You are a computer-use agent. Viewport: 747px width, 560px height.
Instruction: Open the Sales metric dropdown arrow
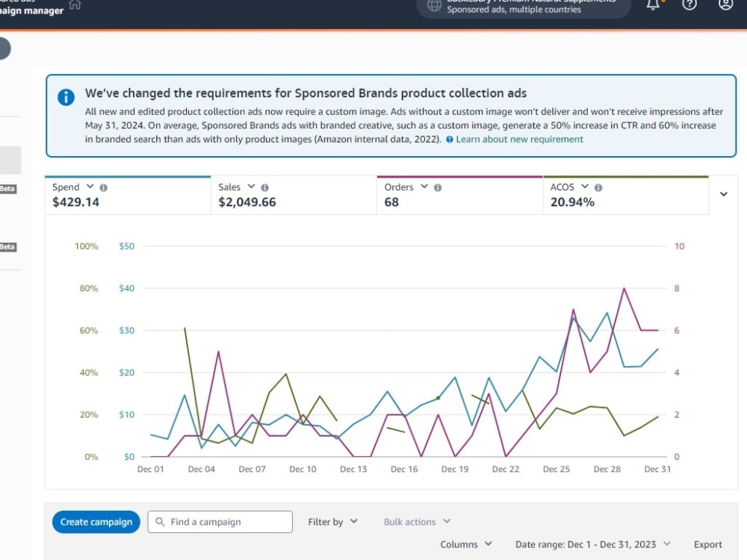coord(251,187)
